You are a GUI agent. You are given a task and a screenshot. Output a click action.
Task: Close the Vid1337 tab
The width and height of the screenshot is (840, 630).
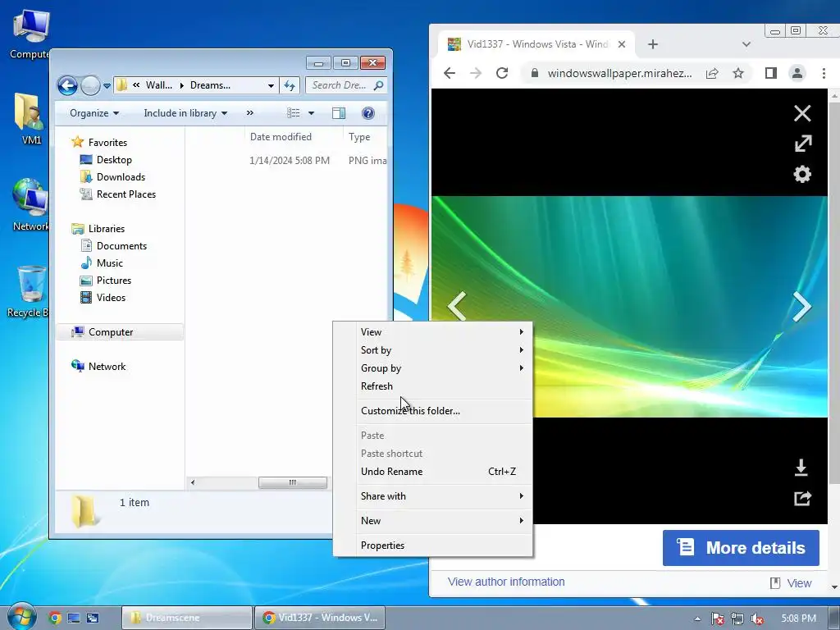(x=622, y=44)
